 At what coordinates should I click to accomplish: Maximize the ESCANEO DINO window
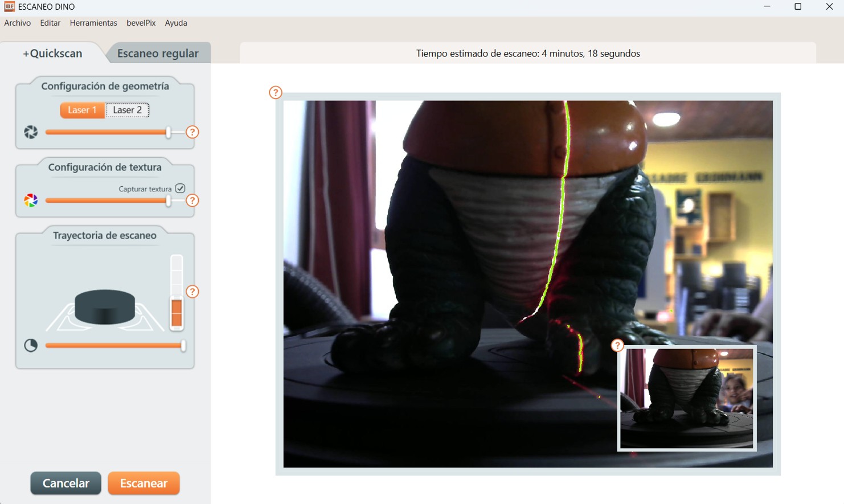click(x=798, y=7)
